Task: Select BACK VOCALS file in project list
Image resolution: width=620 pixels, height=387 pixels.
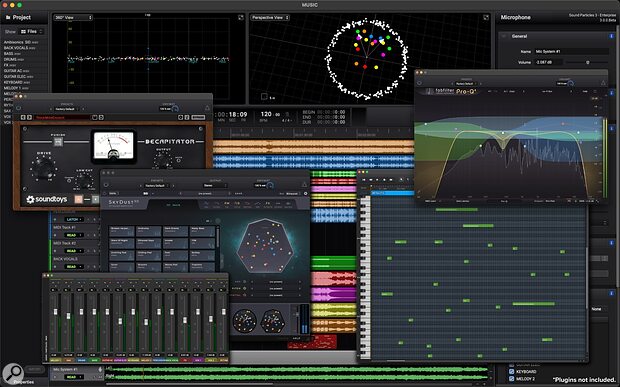Action: click(19, 48)
